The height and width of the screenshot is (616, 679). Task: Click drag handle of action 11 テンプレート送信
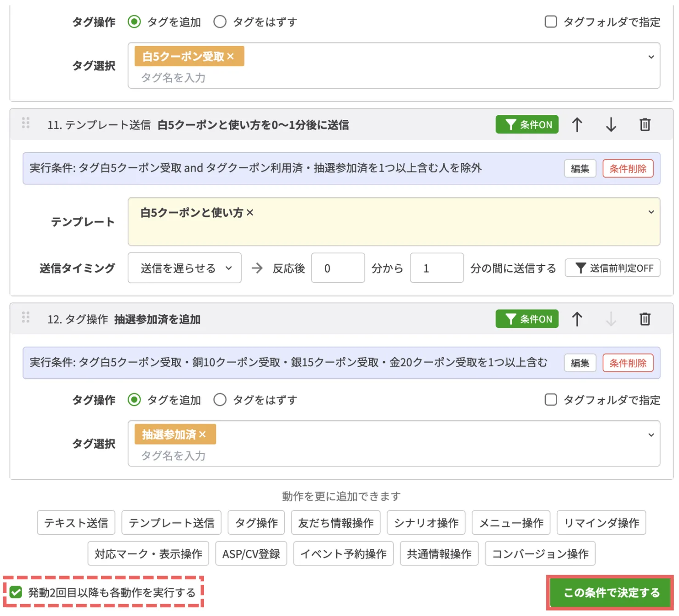tap(26, 123)
